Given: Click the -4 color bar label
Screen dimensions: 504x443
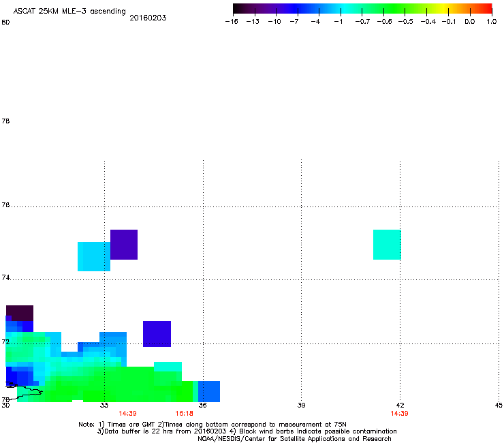Looking at the screenshot, I should (x=315, y=22).
